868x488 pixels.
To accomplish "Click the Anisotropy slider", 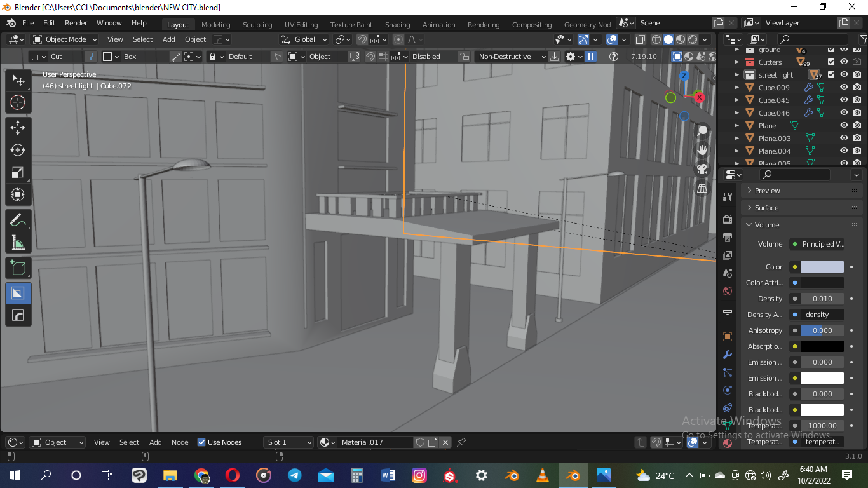I will click(822, 330).
